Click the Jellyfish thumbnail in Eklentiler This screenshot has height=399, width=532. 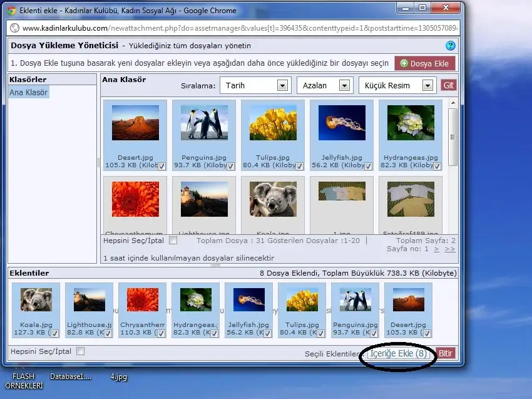point(249,300)
